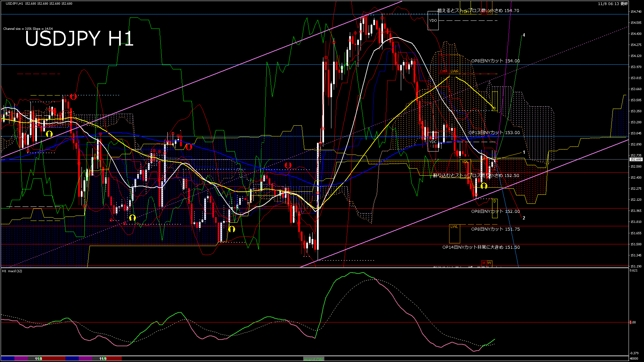Viewport: 644px width, 362px height.
Task: Click the 154.120 value on the price scale
Action: tap(636, 56)
